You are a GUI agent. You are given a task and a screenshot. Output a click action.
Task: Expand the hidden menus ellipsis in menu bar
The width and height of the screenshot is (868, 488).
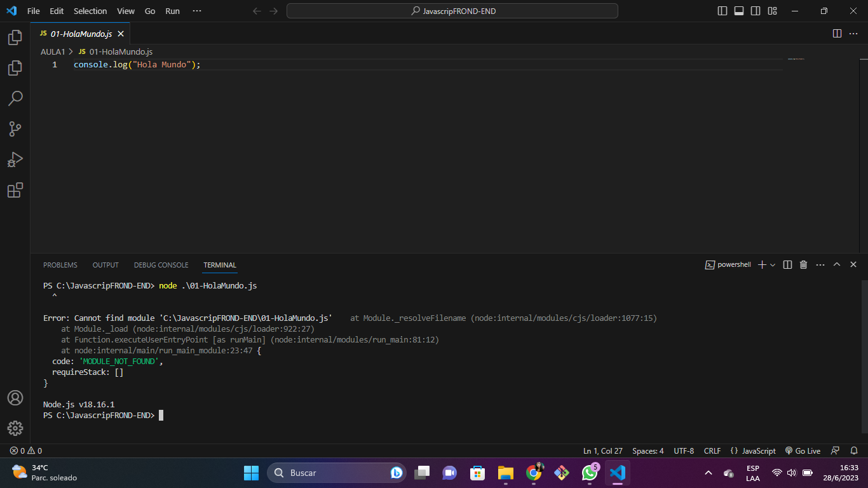click(x=197, y=11)
